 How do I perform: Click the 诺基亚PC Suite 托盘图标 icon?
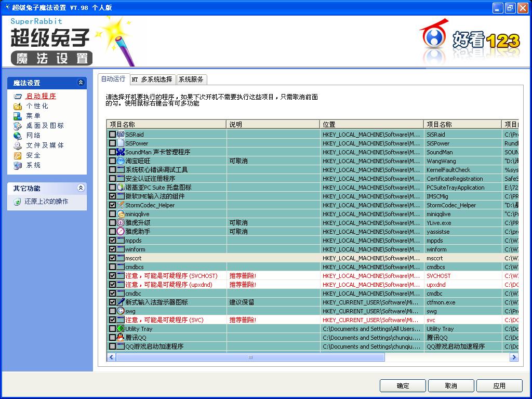pyautogui.click(x=121, y=187)
